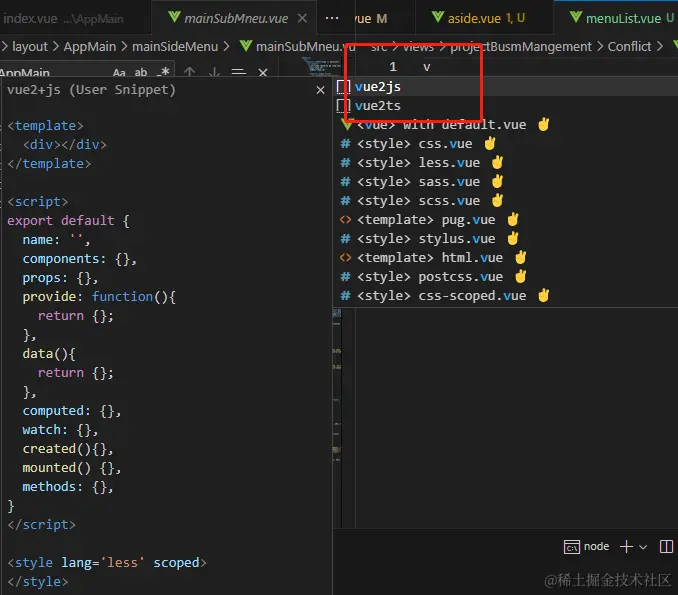
Task: Go to previous match arrow
Action: click(189, 72)
